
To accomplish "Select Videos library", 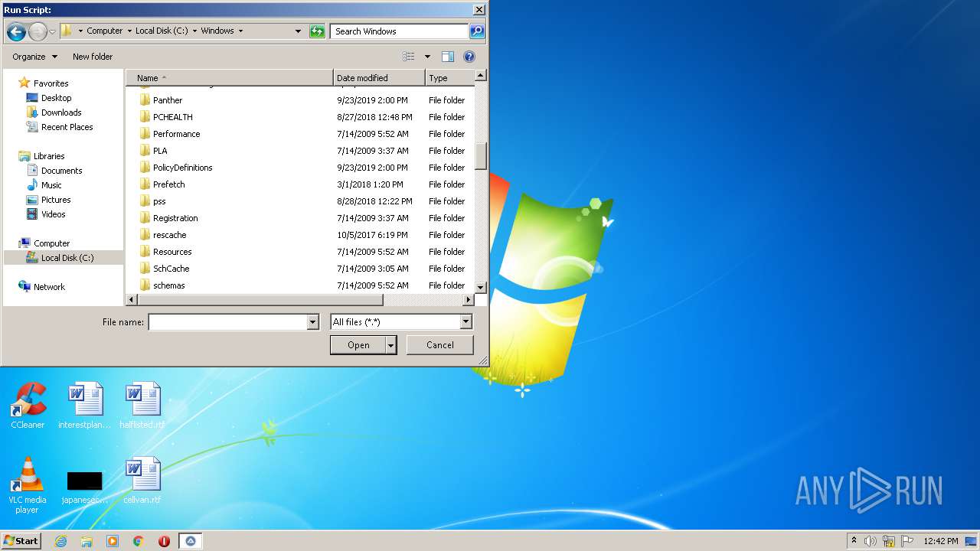I will pos(53,214).
